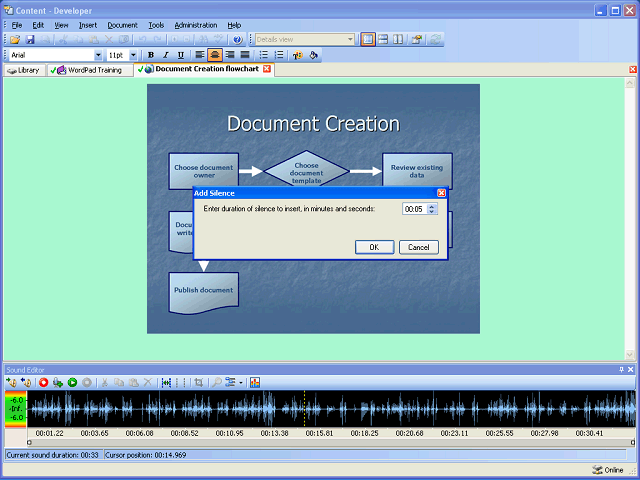
Task: Toggle Bold formatting
Action: coord(150,55)
